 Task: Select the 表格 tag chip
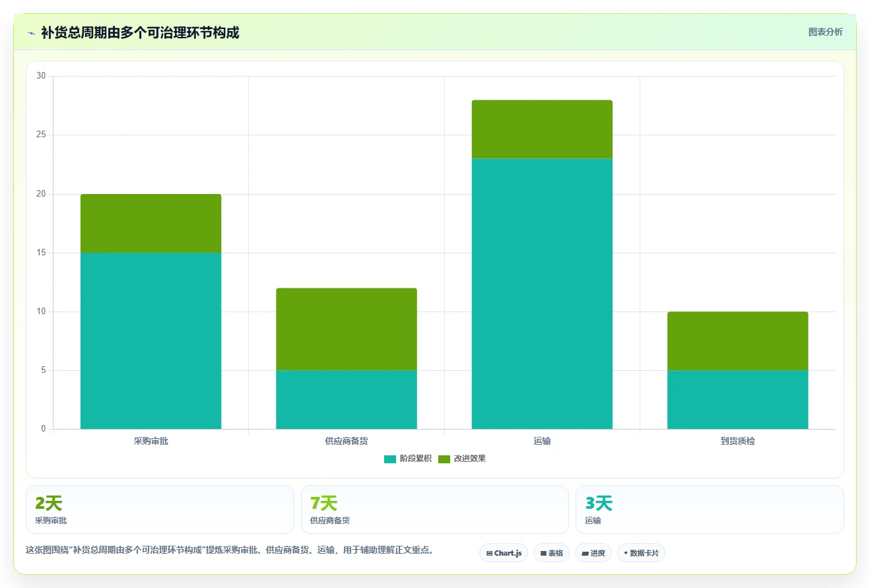[552, 553]
